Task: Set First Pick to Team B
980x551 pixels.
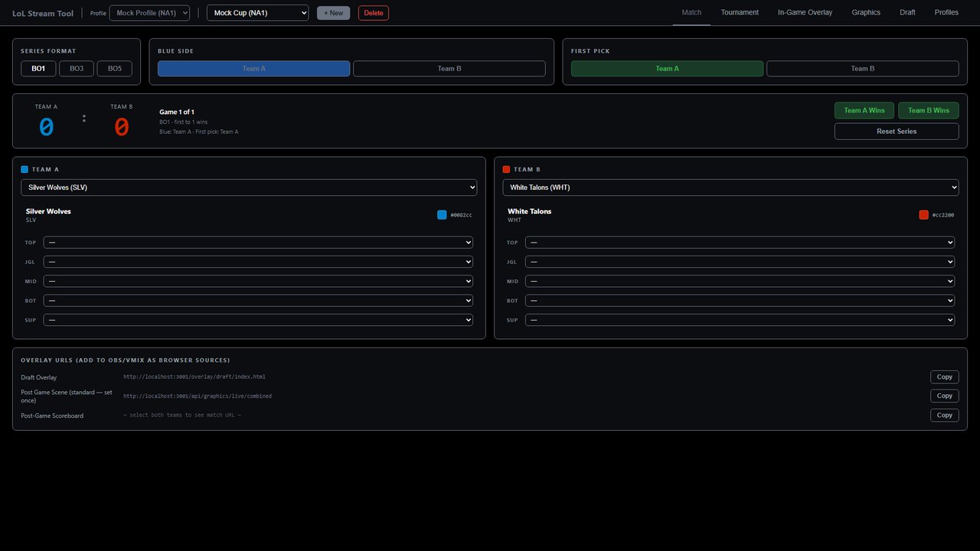Action: (863, 69)
